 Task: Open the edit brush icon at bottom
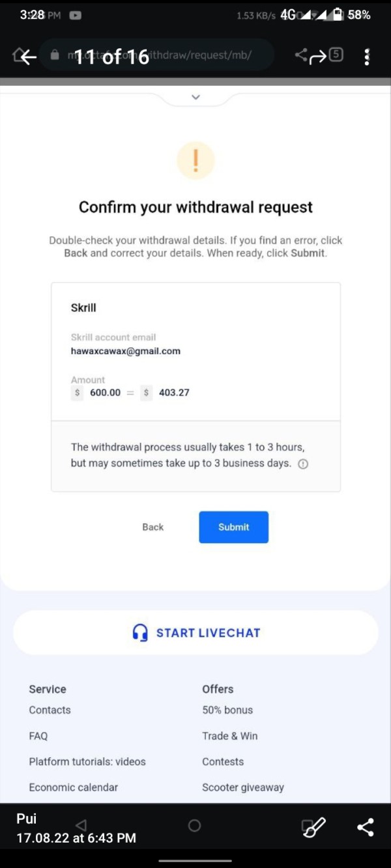pos(313,827)
